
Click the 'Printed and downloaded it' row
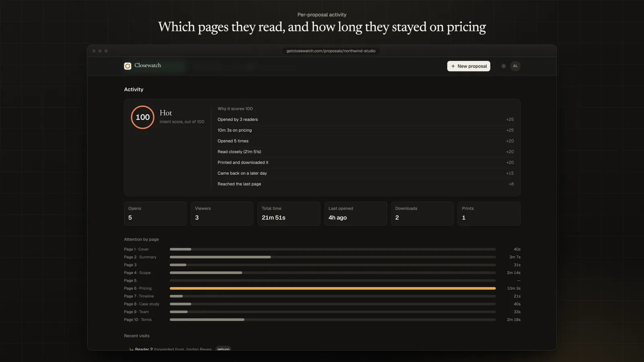(365, 162)
